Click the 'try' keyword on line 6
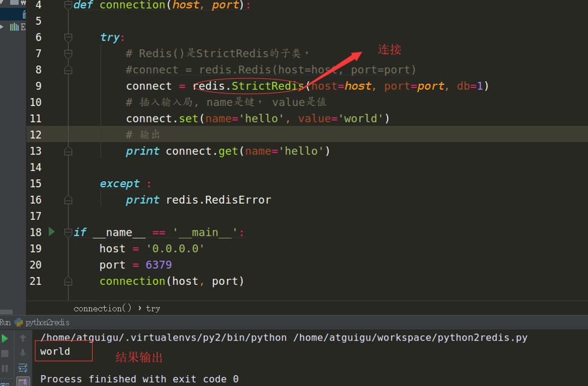 pos(110,37)
